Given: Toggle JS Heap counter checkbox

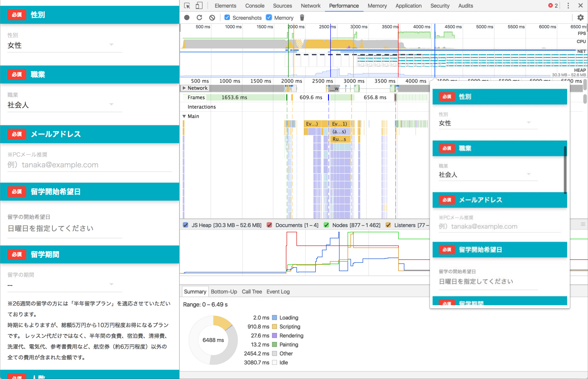Looking at the screenshot, I should pyautogui.click(x=186, y=225).
